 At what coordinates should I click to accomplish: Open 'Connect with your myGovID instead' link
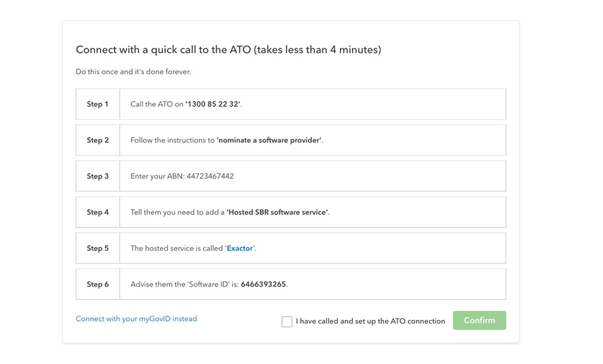click(136, 319)
